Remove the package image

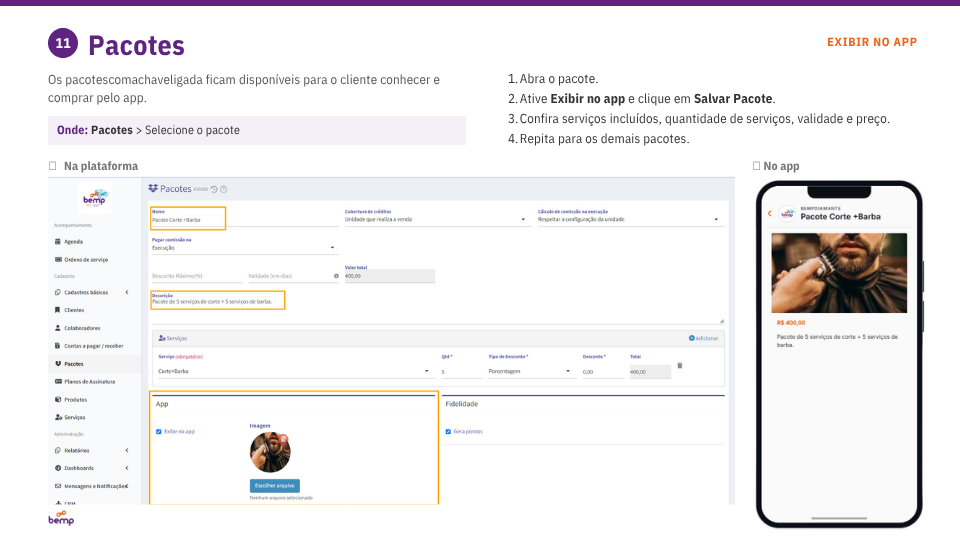(283, 439)
